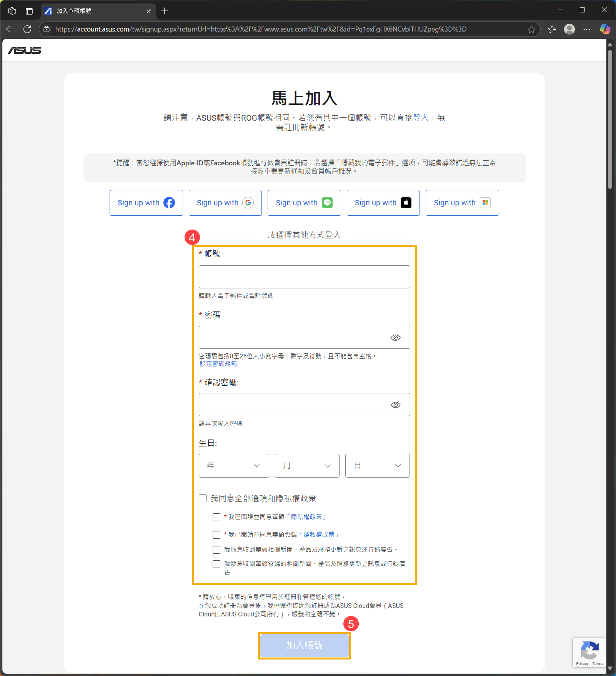Open reCAPTCHA Privacy link
Image resolution: width=616 pixels, height=676 pixels.
click(x=582, y=664)
